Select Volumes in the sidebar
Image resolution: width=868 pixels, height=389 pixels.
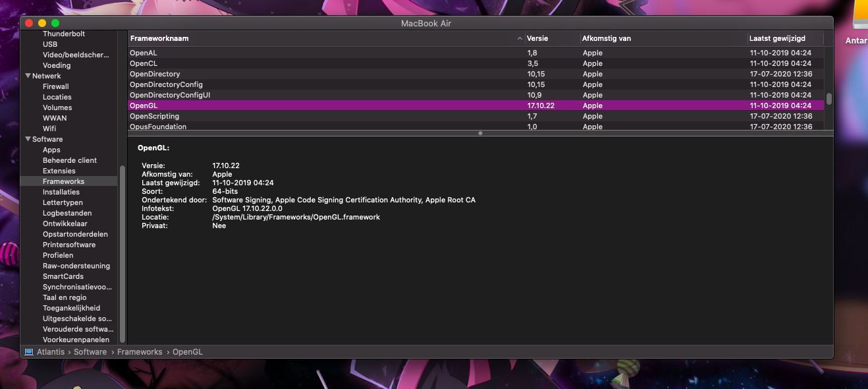[57, 107]
